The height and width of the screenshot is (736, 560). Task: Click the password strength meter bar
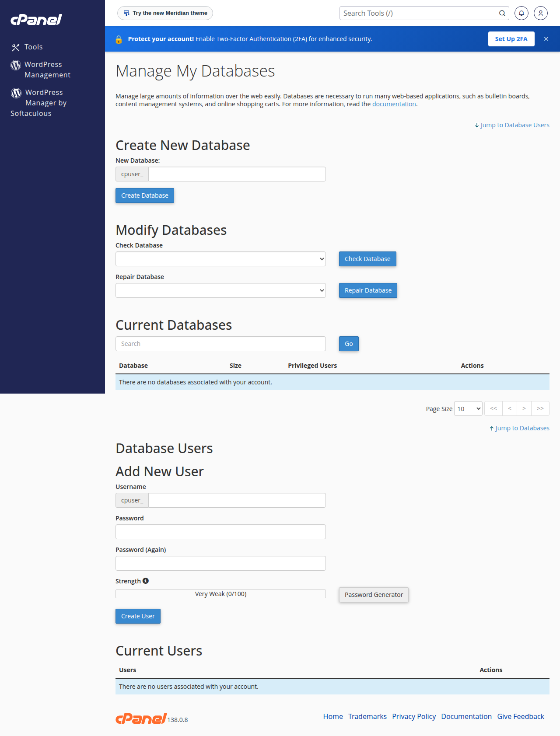tap(220, 594)
